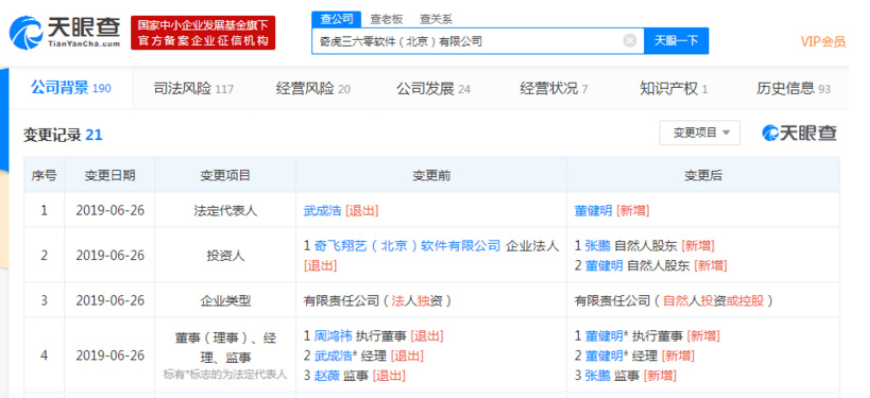The height and width of the screenshot is (398, 870).
Task: Focus the company name search field
Action: pyautogui.click(x=477, y=41)
